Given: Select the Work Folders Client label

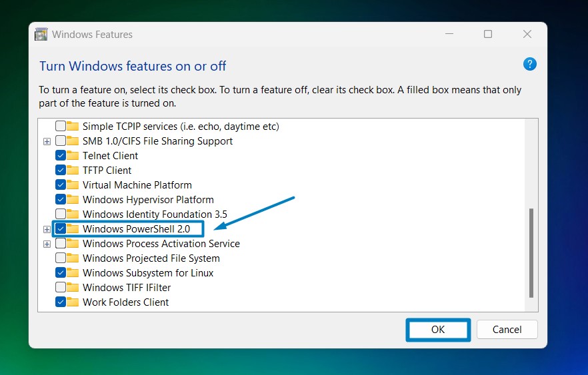Looking at the screenshot, I should 125,302.
